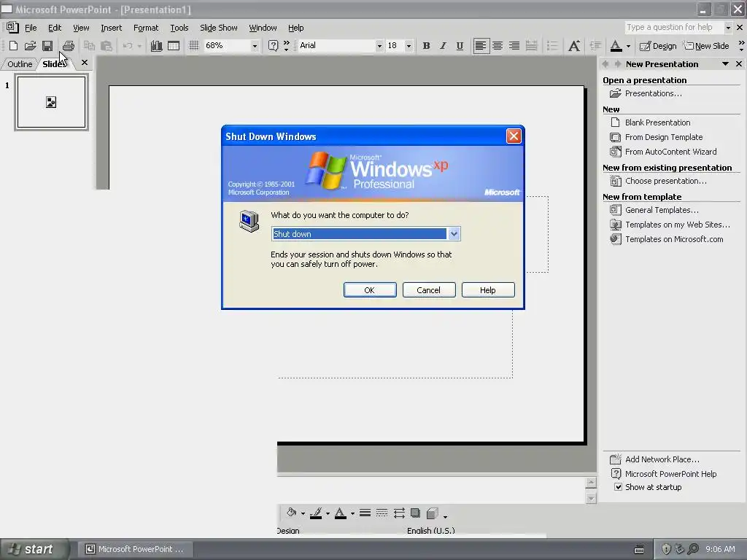Image resolution: width=747 pixels, height=560 pixels.
Task: Select slide 1 thumbnail
Action: click(x=52, y=102)
